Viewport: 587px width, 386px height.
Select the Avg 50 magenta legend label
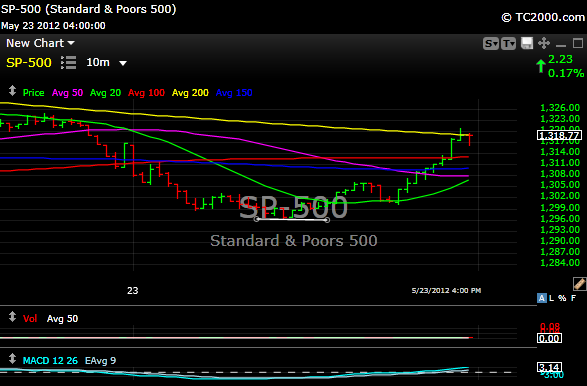point(67,93)
